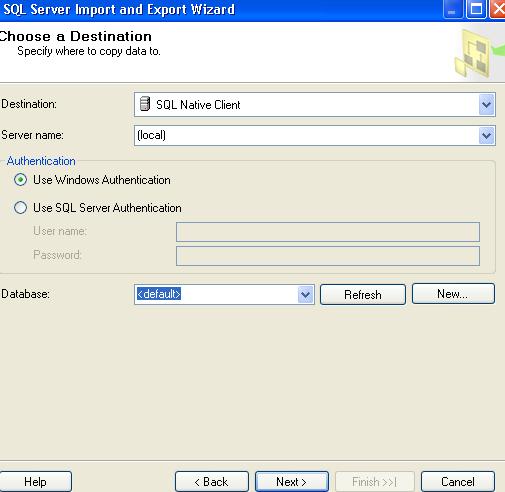Cancel the import and export wizard
This screenshot has height=492, width=505.
458,482
